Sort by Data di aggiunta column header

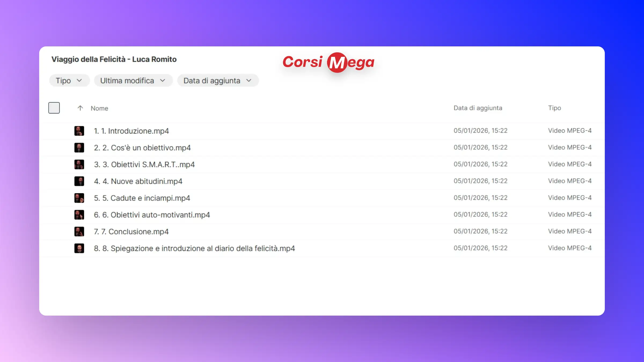tap(478, 108)
